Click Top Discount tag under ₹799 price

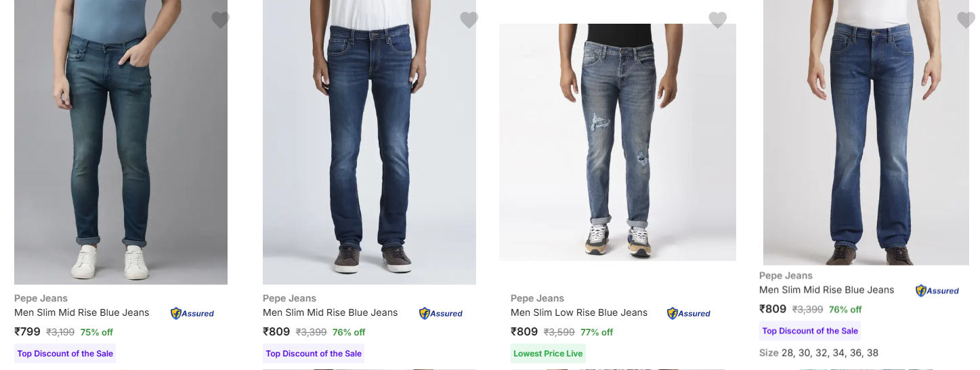coord(66,354)
